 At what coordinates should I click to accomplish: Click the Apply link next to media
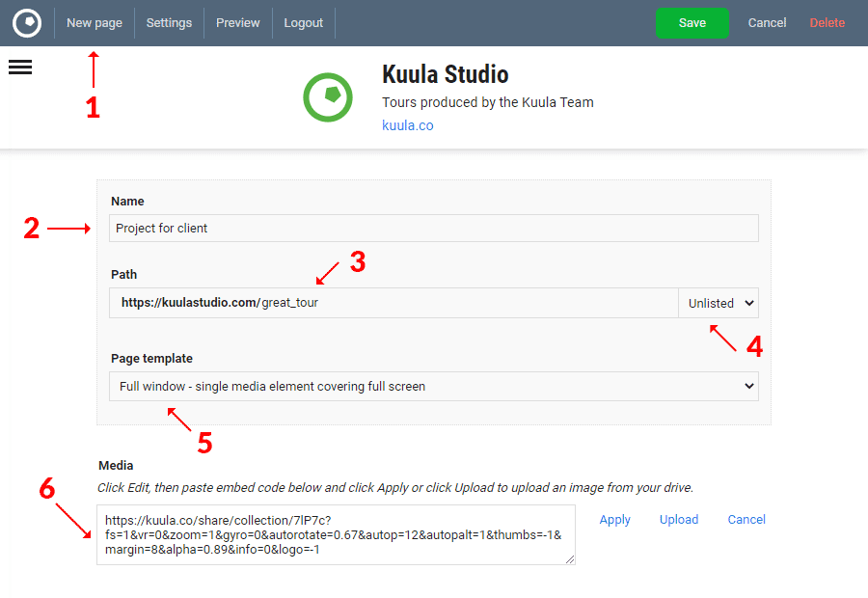coord(614,519)
